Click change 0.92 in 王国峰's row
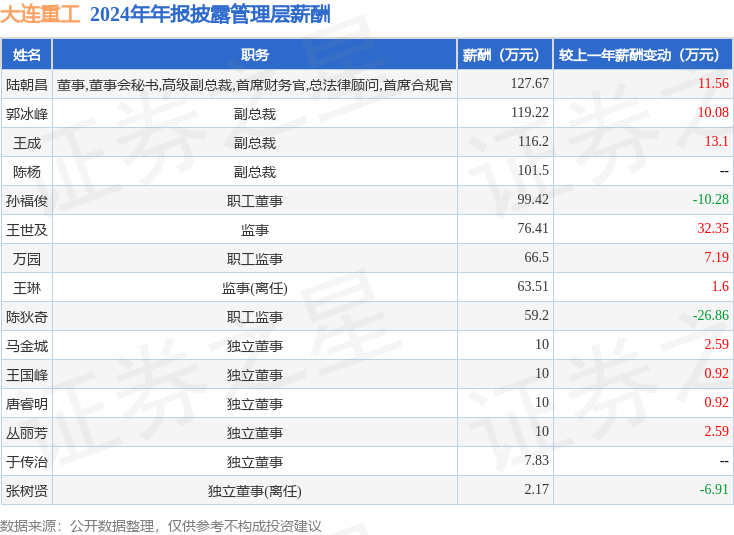Viewport: 734px width, 535px height. (x=717, y=374)
